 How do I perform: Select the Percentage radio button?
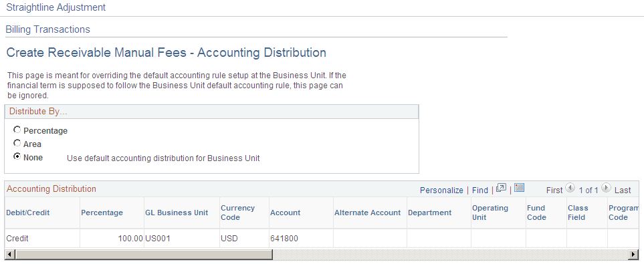pyautogui.click(x=17, y=130)
